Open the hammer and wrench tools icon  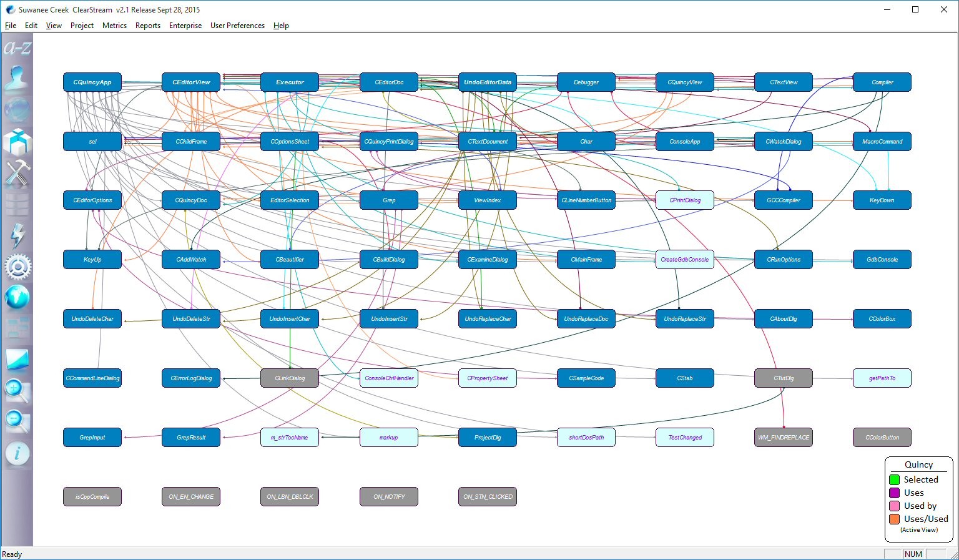[17, 172]
